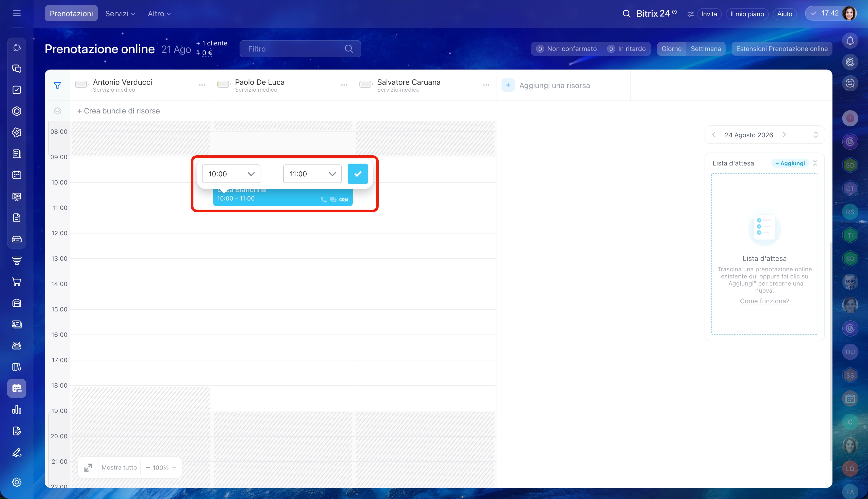Open the date picker up-down arrows

(x=815, y=135)
